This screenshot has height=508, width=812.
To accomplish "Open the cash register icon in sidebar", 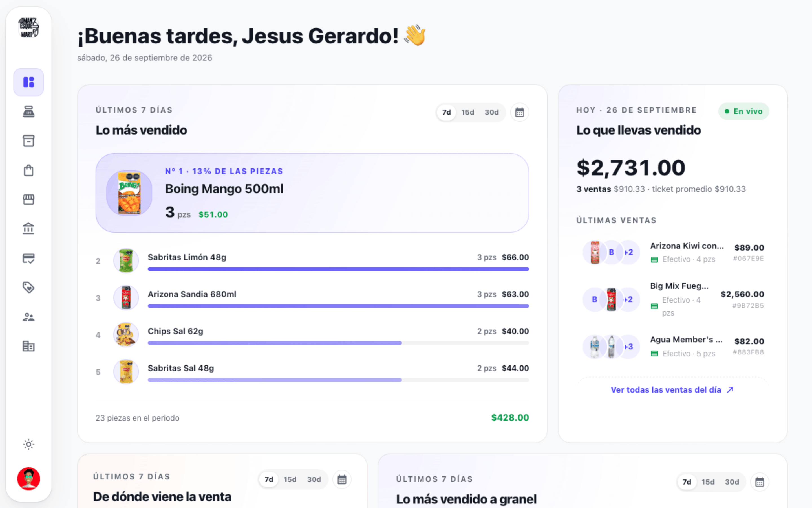I will pos(28,111).
